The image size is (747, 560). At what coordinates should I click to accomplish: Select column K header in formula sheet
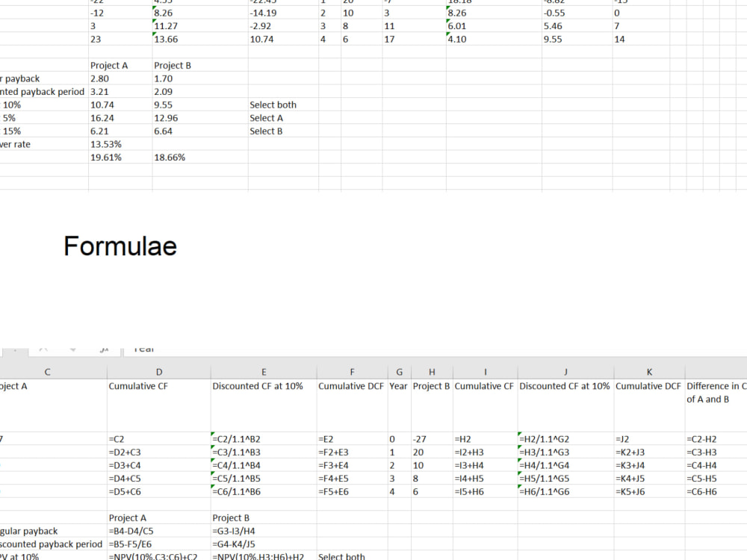(x=649, y=372)
